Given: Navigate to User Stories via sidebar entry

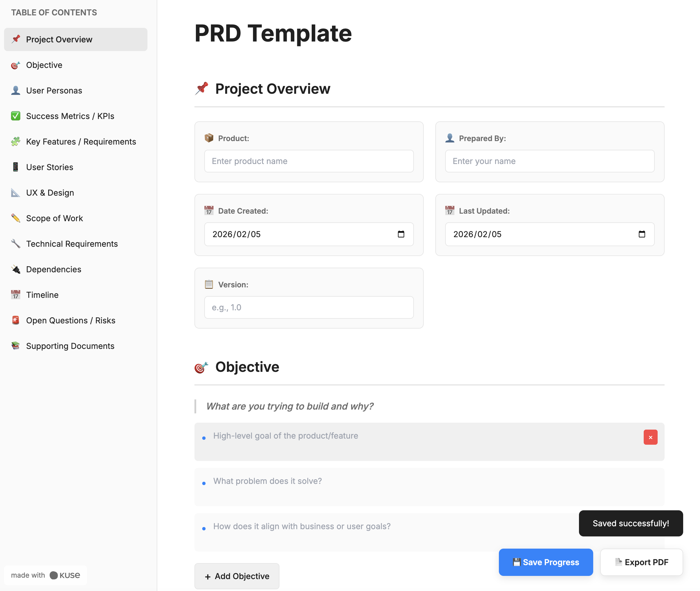Looking at the screenshot, I should pos(50,167).
